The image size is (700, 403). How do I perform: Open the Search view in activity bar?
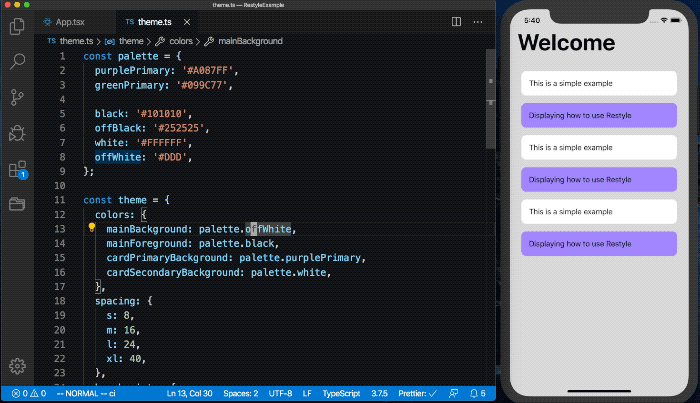(17, 61)
